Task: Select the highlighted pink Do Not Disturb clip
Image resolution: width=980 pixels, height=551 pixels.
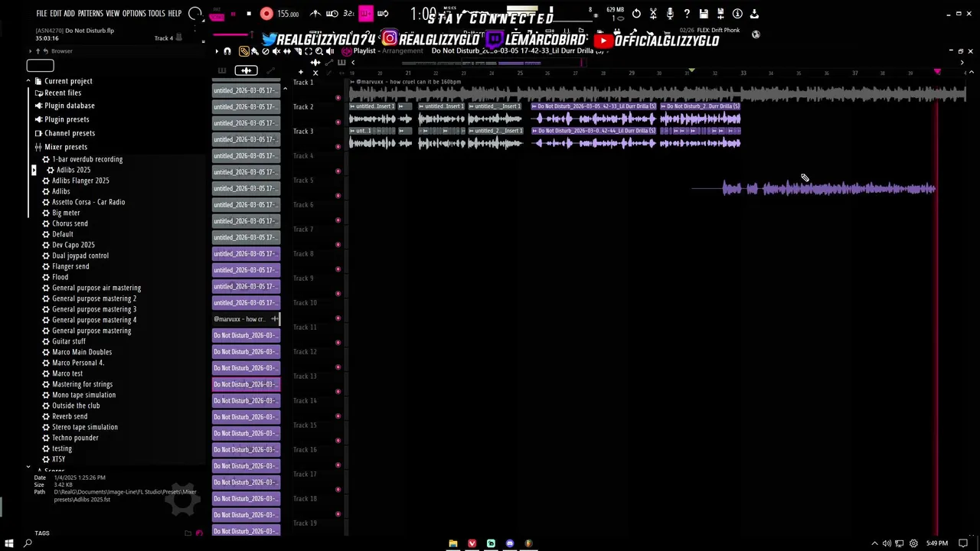Action: click(246, 384)
